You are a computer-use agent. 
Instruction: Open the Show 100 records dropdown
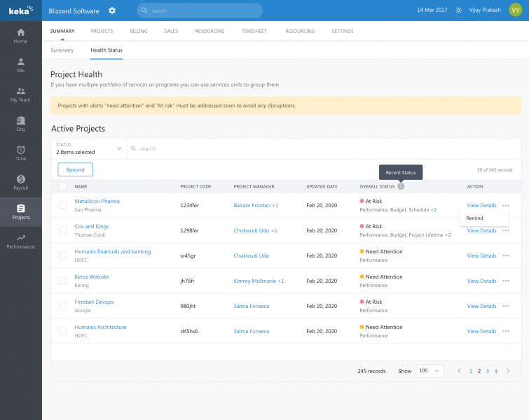[x=430, y=371]
